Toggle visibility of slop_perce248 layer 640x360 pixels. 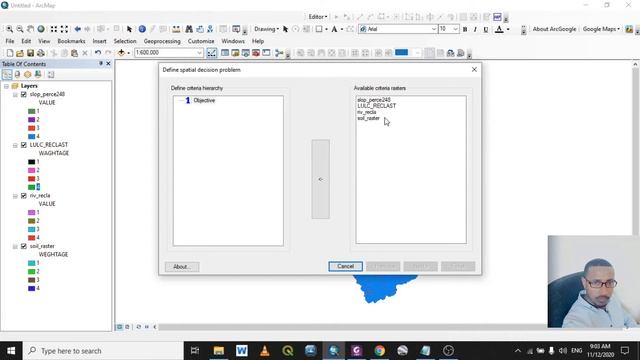(x=24, y=95)
